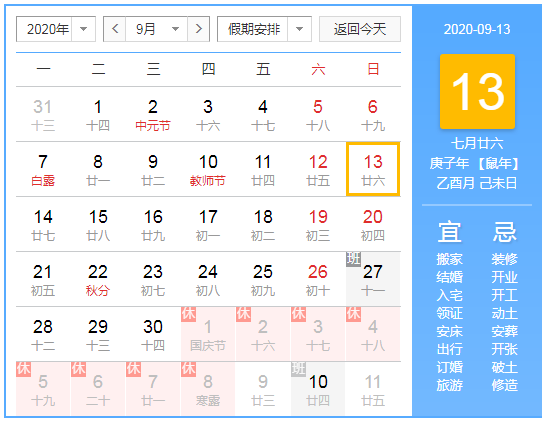The image size is (547, 423).
Task: Select September 10 教师节
Action: click(208, 169)
